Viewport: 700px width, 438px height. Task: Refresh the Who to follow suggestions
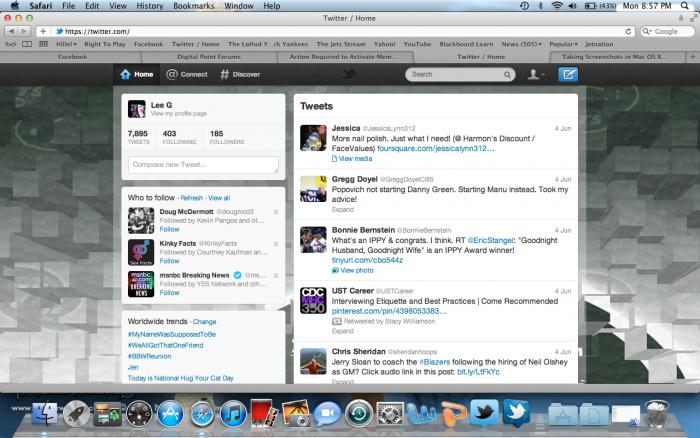[192, 198]
